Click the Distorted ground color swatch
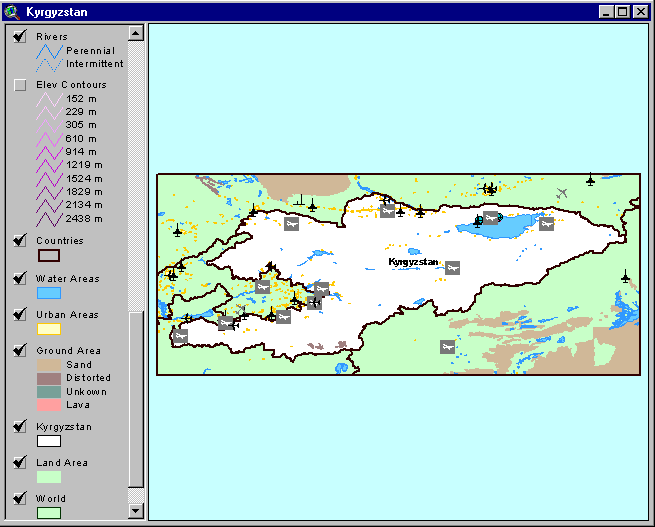The width and height of the screenshot is (655, 527). (49, 378)
